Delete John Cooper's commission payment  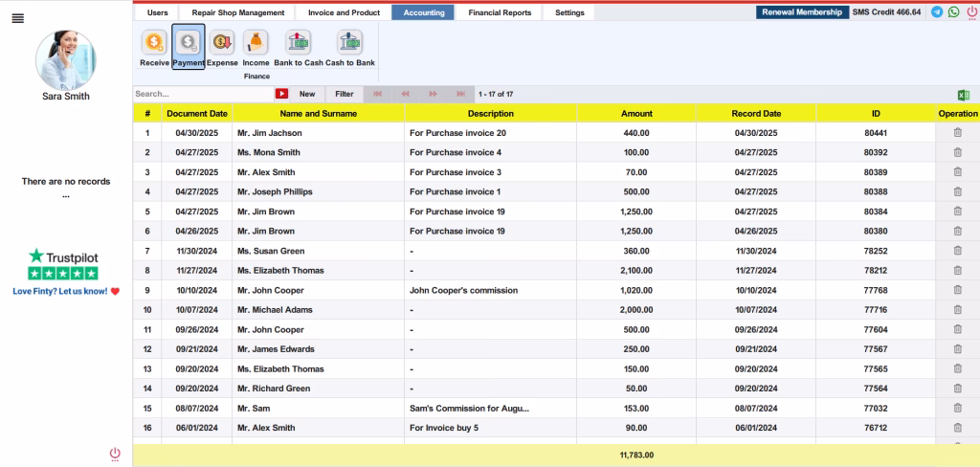point(957,290)
